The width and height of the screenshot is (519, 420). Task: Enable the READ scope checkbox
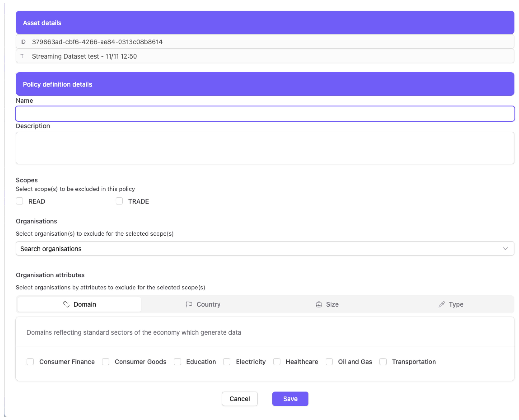click(19, 201)
